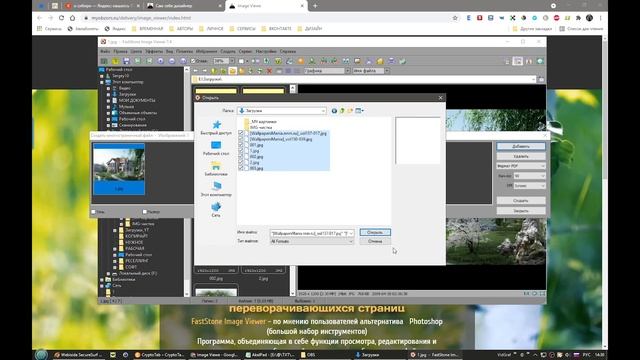Viewport: 640px width, 360px height.
Task: Click the browser home button
Action: (x=72, y=18)
